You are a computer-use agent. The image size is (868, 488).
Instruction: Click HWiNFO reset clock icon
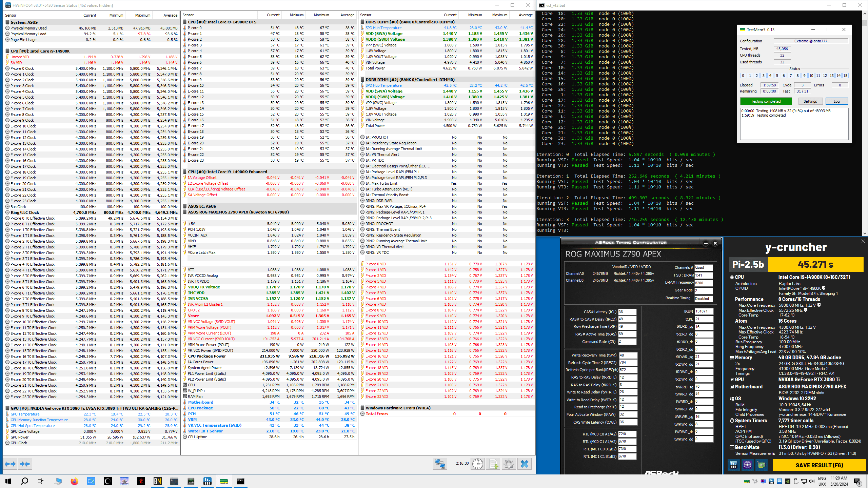pyautogui.click(x=478, y=464)
